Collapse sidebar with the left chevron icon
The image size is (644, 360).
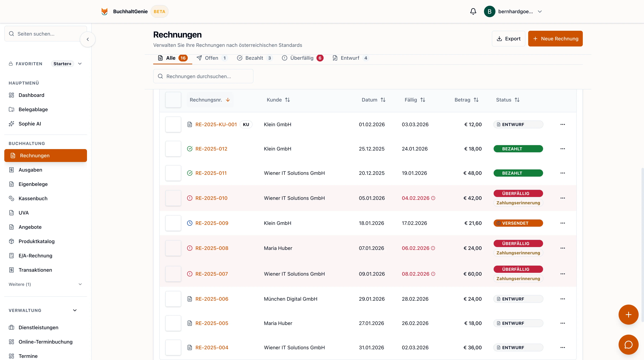88,39
